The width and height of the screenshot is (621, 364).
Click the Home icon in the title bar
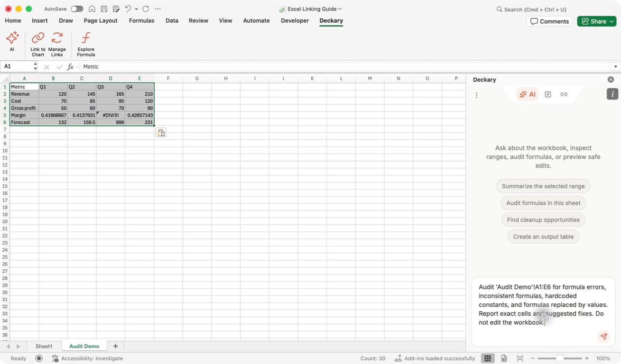(x=92, y=9)
